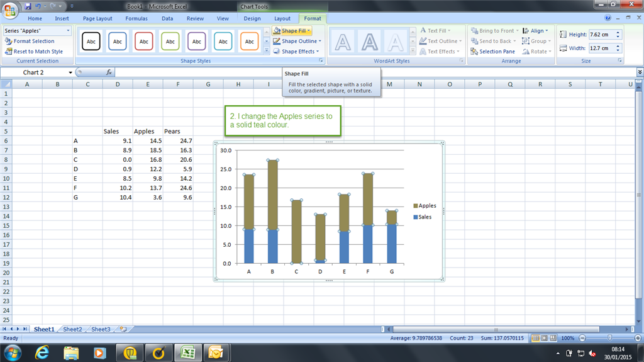Click the zoom in plus button
This screenshot has height=362, width=644.
[x=638, y=338]
